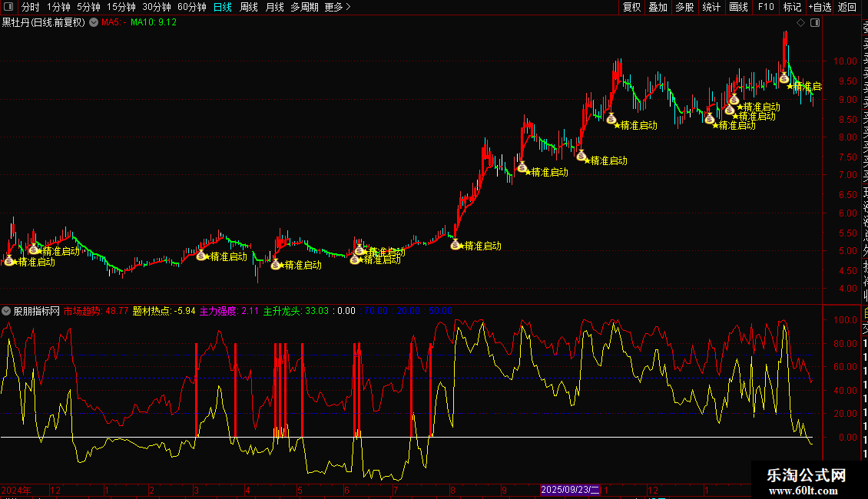Click the month 7 label on time axis
This screenshot has height=499, width=868.
coord(396,490)
